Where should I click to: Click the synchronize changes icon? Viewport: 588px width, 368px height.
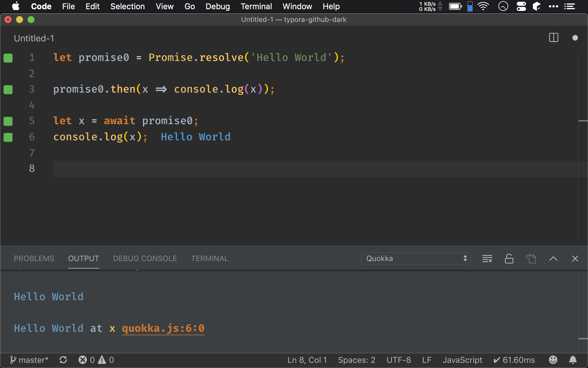[63, 360]
